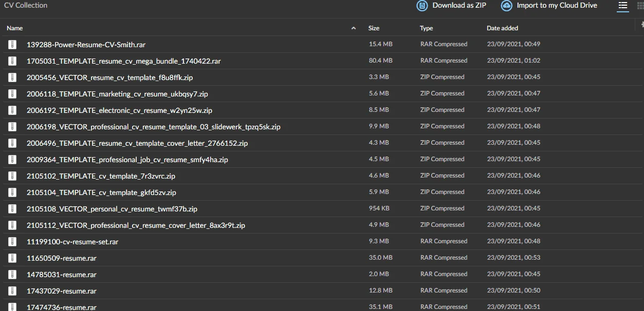Click the archive icon for 1705031_TEMPLATE_resume_cv_mega_bundle

12,61
